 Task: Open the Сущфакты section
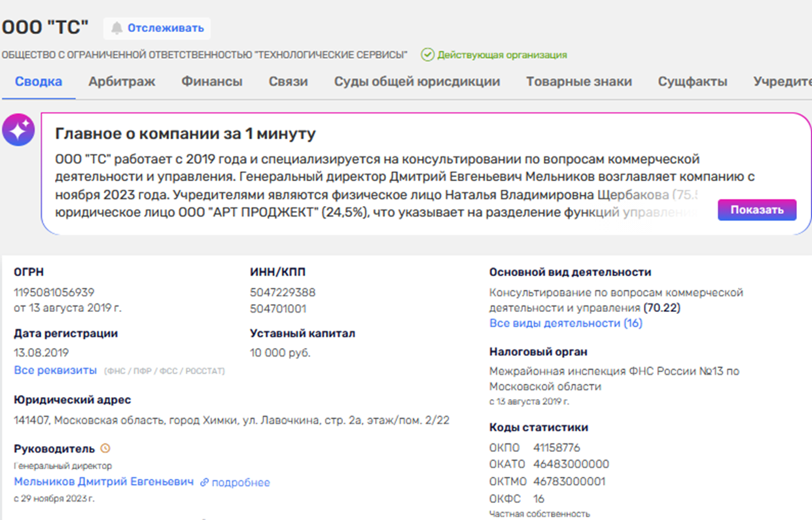pyautogui.click(x=692, y=81)
